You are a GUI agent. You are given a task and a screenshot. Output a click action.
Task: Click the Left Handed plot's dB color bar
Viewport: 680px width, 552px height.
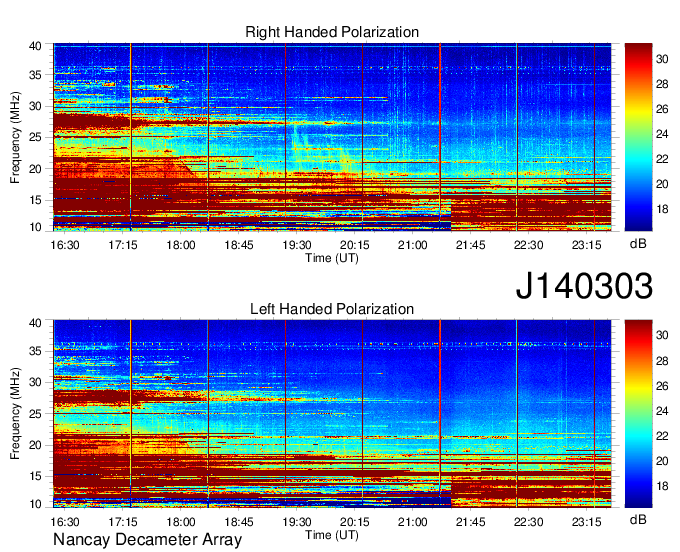(638, 414)
